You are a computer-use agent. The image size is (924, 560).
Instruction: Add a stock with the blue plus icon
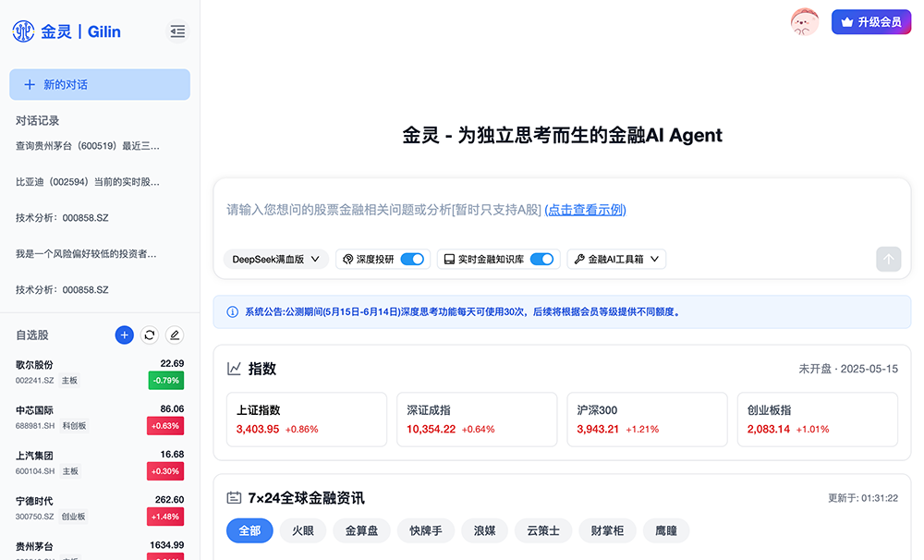pyautogui.click(x=124, y=335)
